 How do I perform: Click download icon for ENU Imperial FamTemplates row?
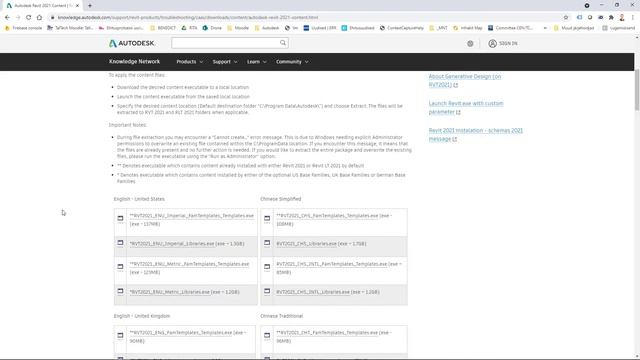point(120,218)
